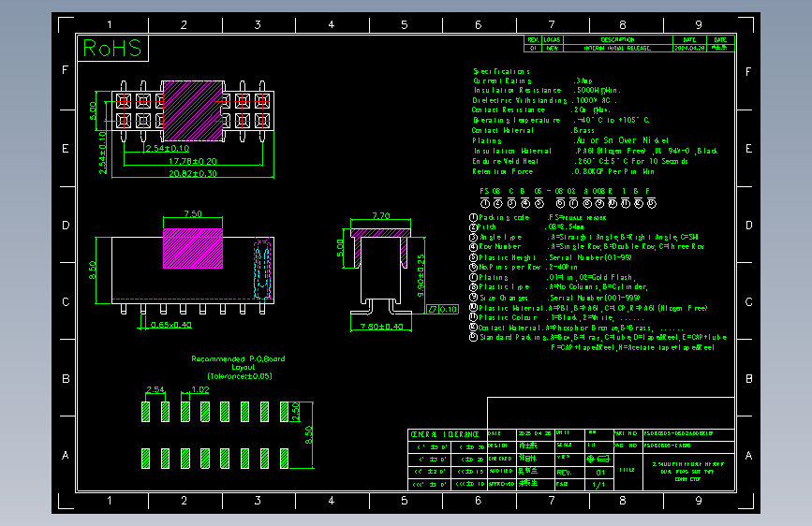This screenshot has width=812, height=526.
Task: Select the 'Retention Force' 0.80KGF line
Action: point(564,171)
